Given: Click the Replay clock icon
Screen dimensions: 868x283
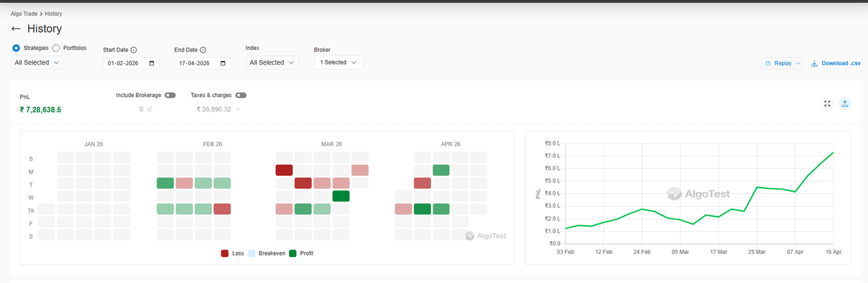Looking at the screenshot, I should coord(768,63).
